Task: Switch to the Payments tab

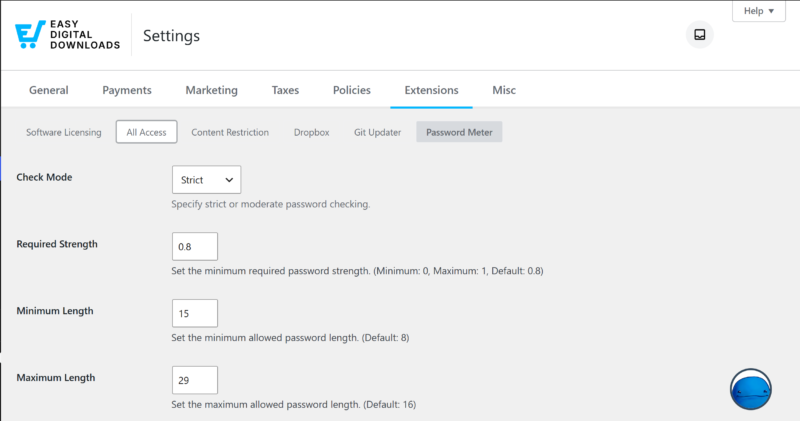Action: (127, 90)
